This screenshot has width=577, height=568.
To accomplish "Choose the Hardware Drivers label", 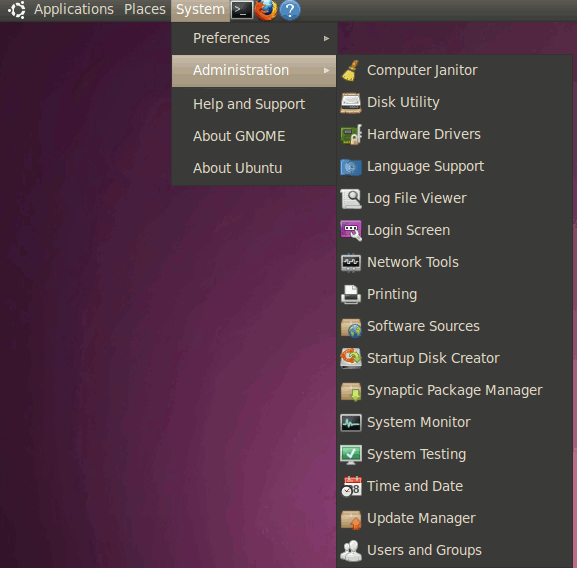I will (x=424, y=134).
